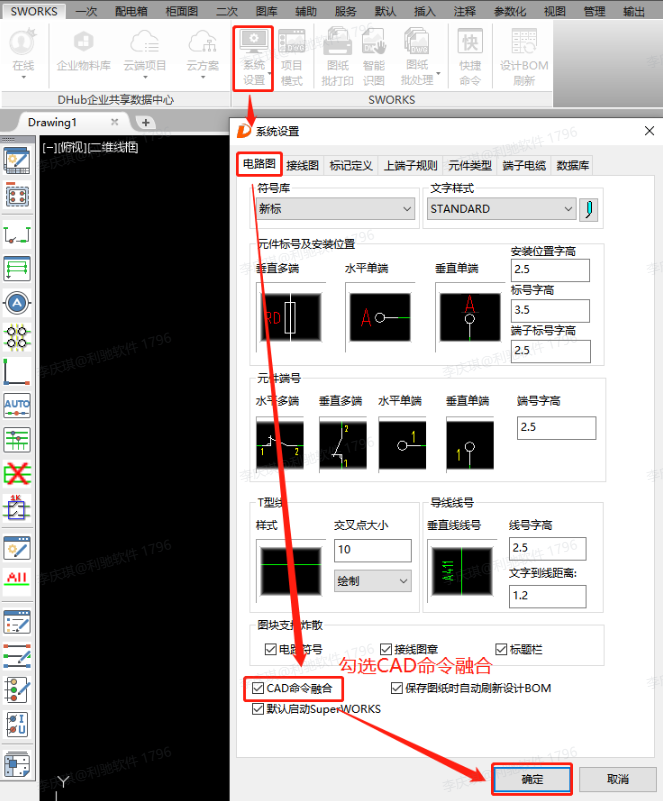663x801 pixels.
Task: Click the text style edit icon beside STANDARD
Action: (x=589, y=209)
